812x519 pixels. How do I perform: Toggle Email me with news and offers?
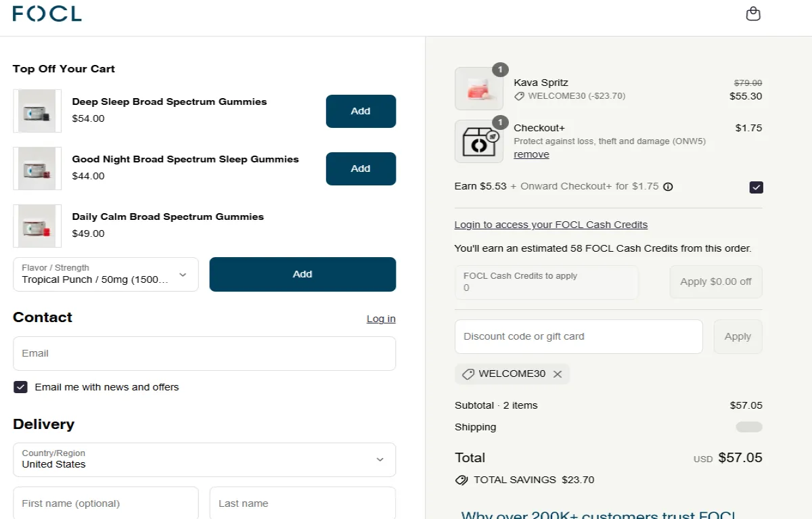[x=20, y=387]
